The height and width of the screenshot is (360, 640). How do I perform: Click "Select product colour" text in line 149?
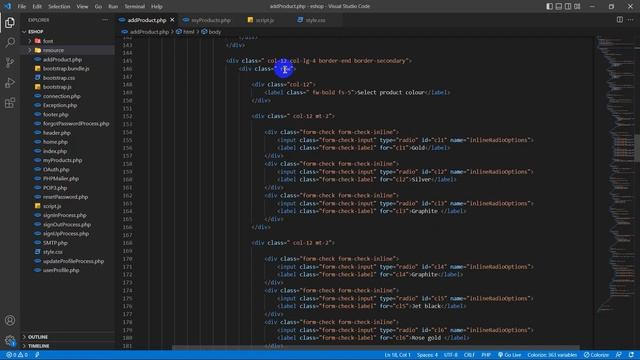[x=391, y=93]
